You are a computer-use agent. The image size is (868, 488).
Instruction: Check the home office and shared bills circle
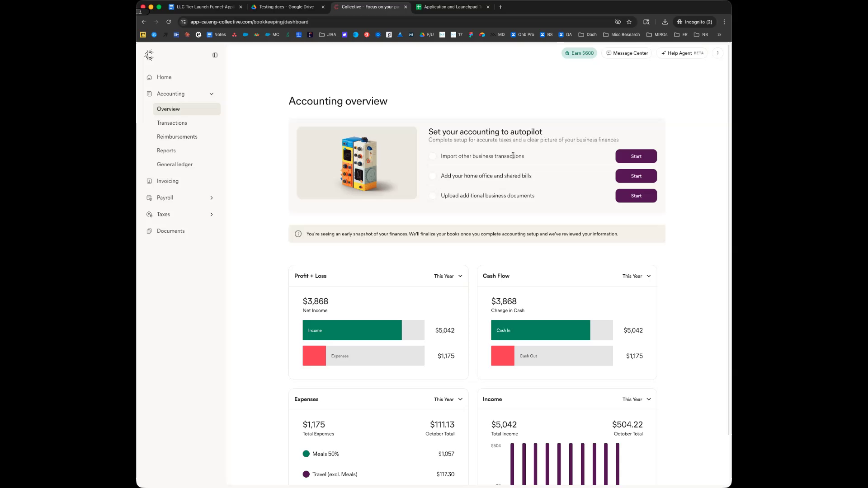[x=433, y=176]
